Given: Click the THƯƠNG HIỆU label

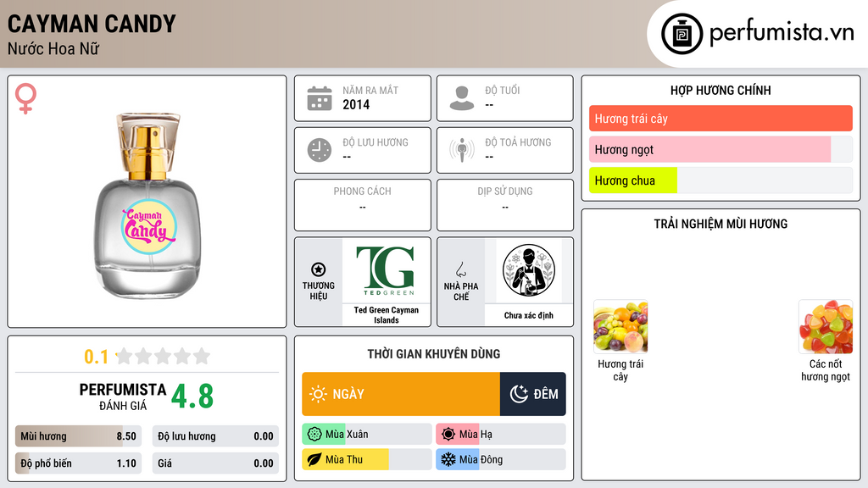Looking at the screenshot, I should pos(319,291).
